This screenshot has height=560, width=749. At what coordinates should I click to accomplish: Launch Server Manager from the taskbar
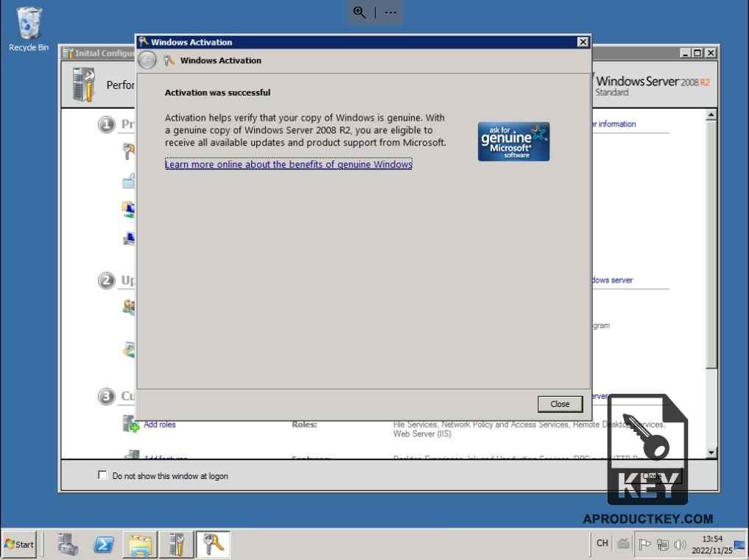(68, 545)
